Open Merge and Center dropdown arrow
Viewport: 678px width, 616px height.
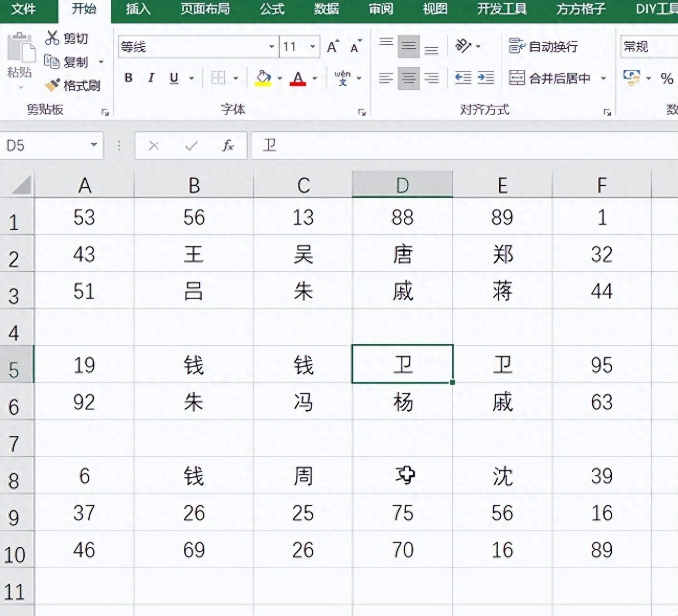(604, 79)
